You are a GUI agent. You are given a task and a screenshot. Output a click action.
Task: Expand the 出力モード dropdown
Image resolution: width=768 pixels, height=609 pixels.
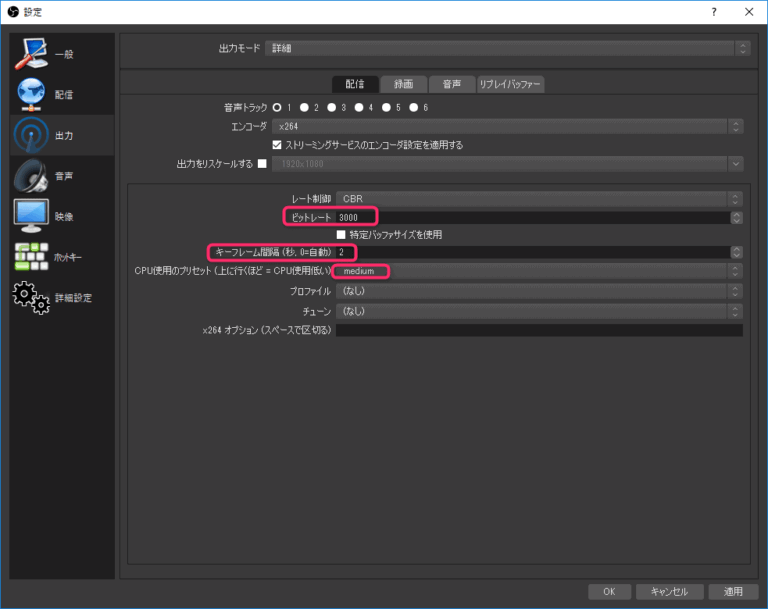tap(508, 48)
